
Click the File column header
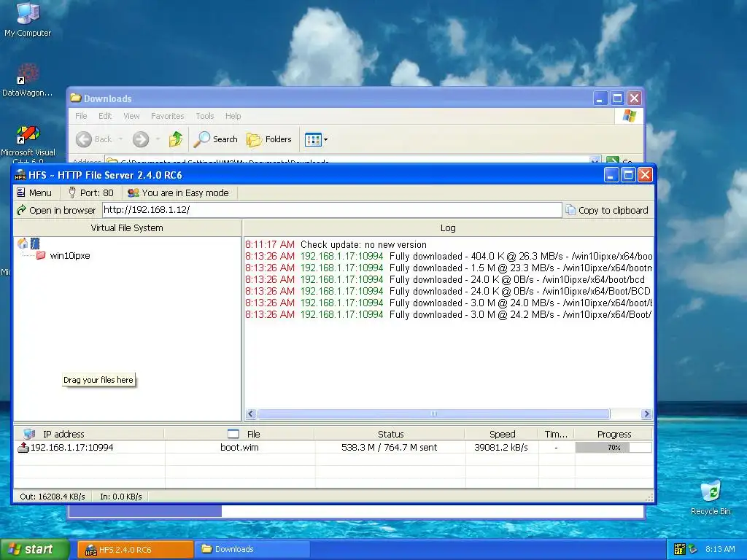pos(239,434)
